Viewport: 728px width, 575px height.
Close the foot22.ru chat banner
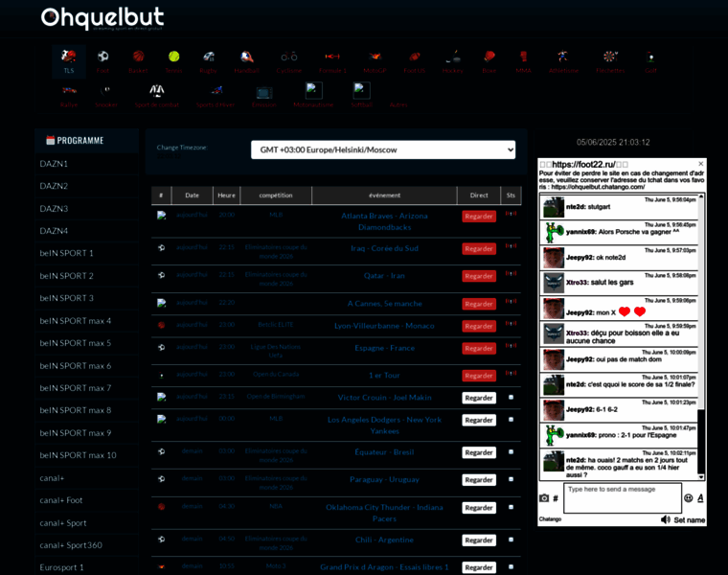[700, 164]
